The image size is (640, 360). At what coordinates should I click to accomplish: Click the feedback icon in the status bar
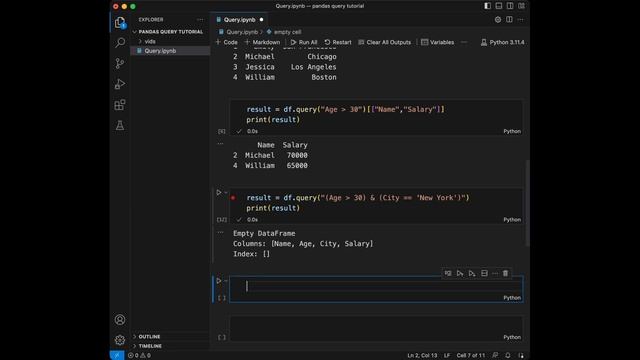495,356
